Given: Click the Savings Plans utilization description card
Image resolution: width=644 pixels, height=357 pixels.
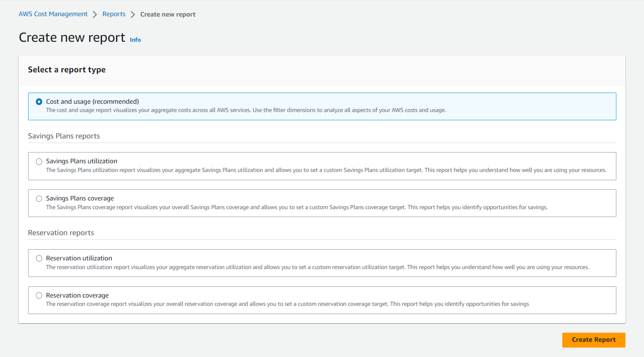Looking at the screenshot, I should [x=322, y=169].
